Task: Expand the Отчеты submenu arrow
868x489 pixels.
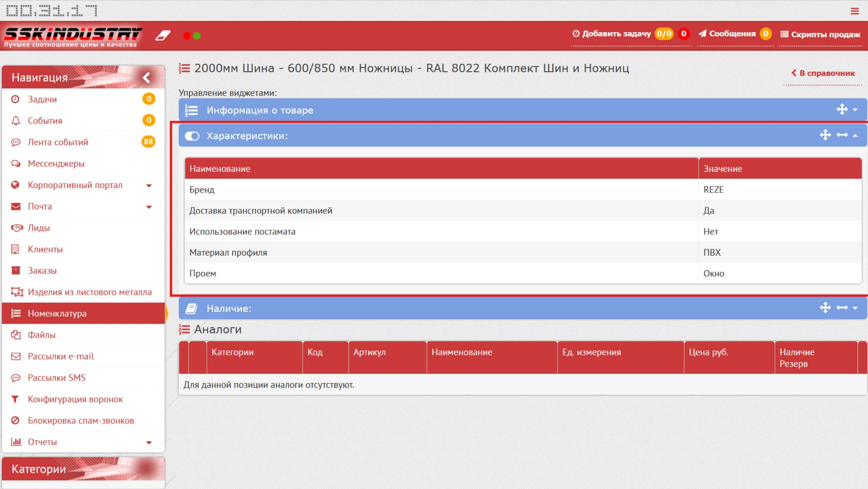Action: click(x=149, y=442)
